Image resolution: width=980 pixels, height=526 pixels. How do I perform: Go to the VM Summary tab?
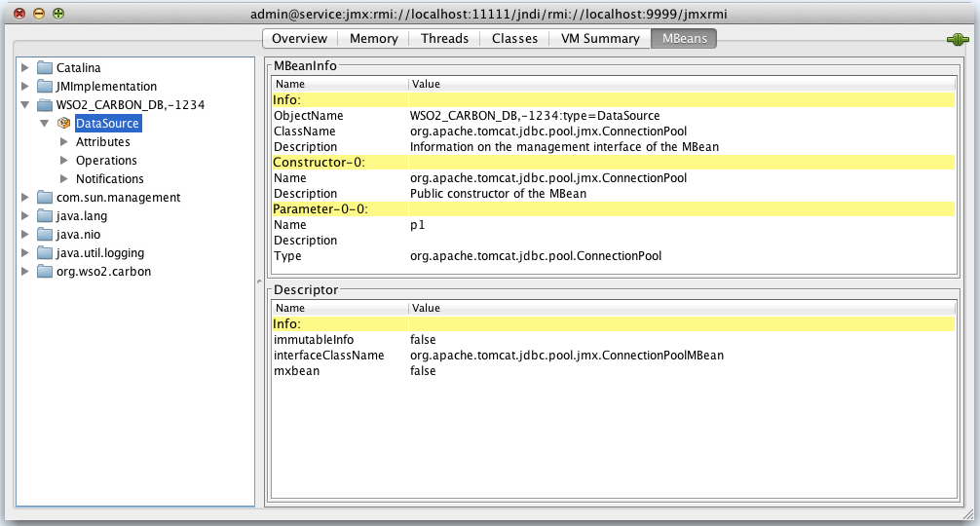point(600,39)
